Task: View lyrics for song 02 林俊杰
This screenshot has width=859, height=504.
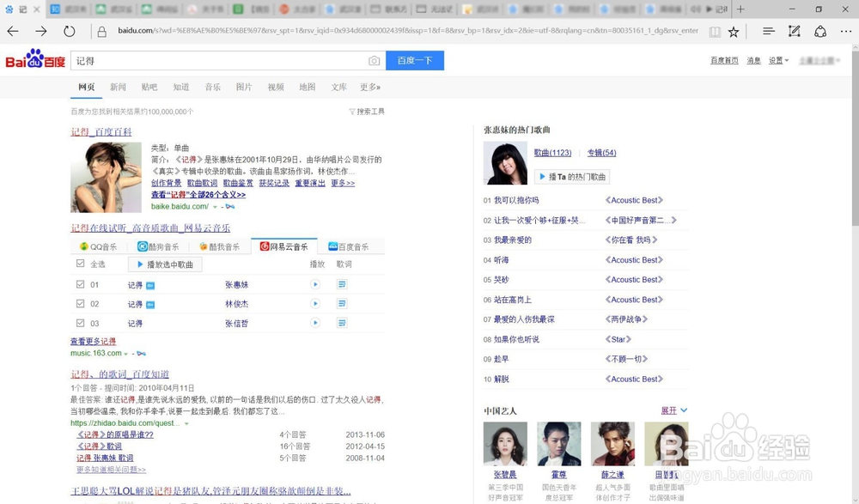Action: click(x=342, y=303)
